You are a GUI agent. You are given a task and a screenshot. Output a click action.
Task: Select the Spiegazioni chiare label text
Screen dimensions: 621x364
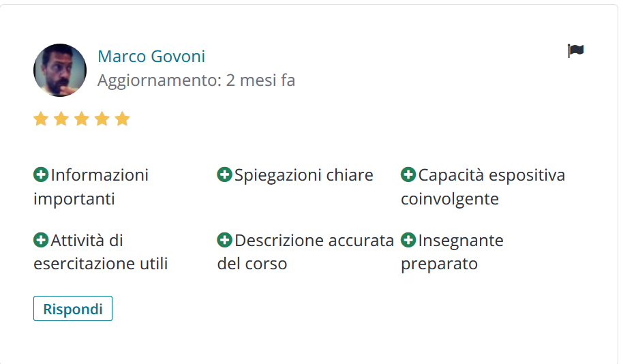click(304, 175)
